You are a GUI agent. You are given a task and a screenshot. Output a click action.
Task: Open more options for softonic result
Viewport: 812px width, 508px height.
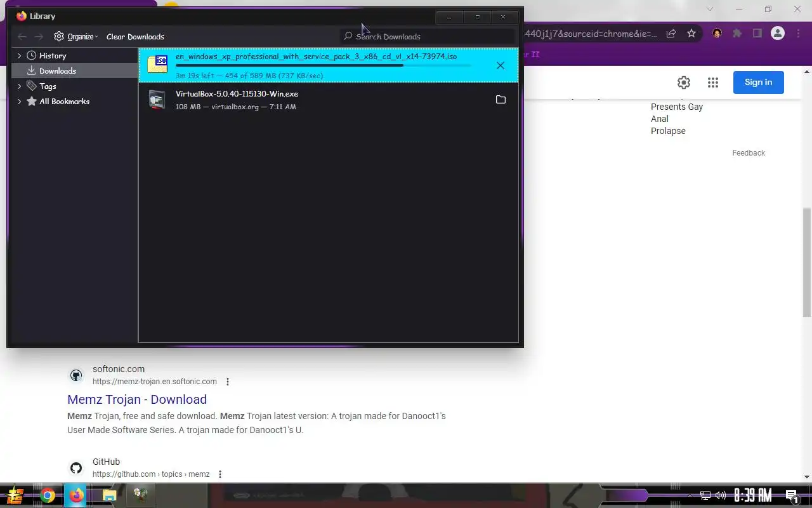[228, 382]
